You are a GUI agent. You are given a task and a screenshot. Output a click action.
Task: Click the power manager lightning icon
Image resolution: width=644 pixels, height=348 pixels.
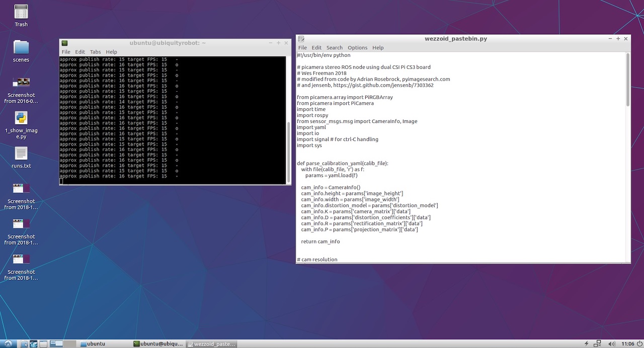(x=586, y=344)
